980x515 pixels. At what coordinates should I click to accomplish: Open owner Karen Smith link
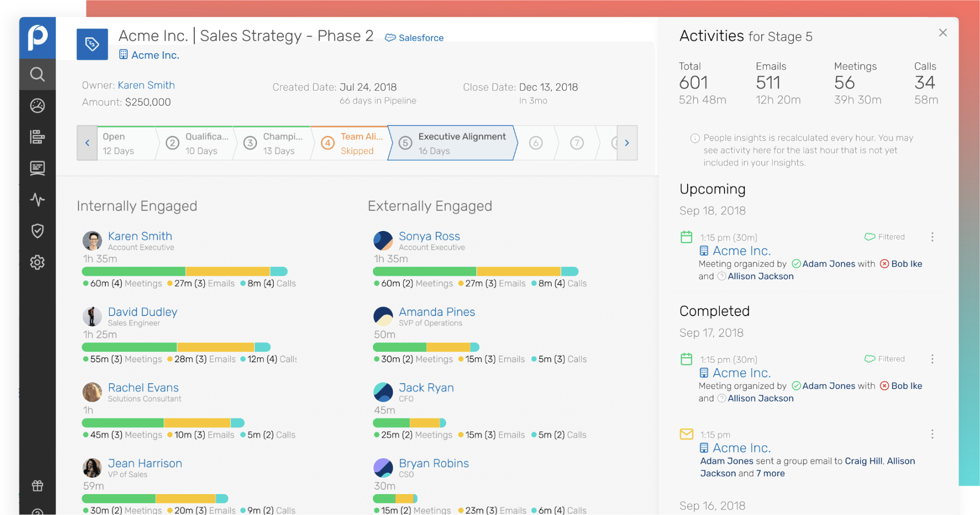pyautogui.click(x=146, y=85)
